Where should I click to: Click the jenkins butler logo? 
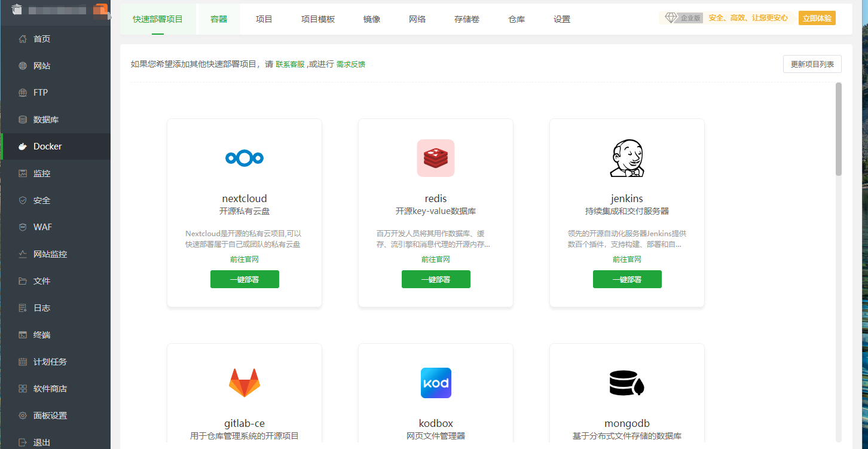(627, 158)
